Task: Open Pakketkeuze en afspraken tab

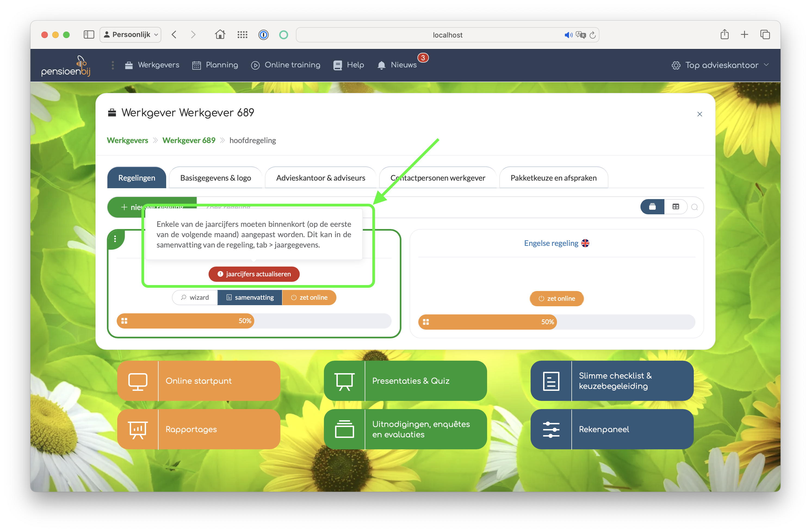Action: 553,178
